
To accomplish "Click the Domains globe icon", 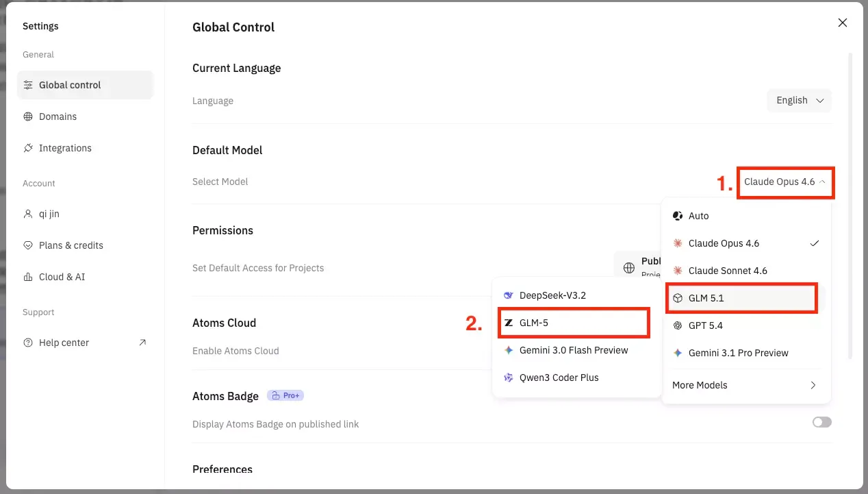I will (28, 116).
